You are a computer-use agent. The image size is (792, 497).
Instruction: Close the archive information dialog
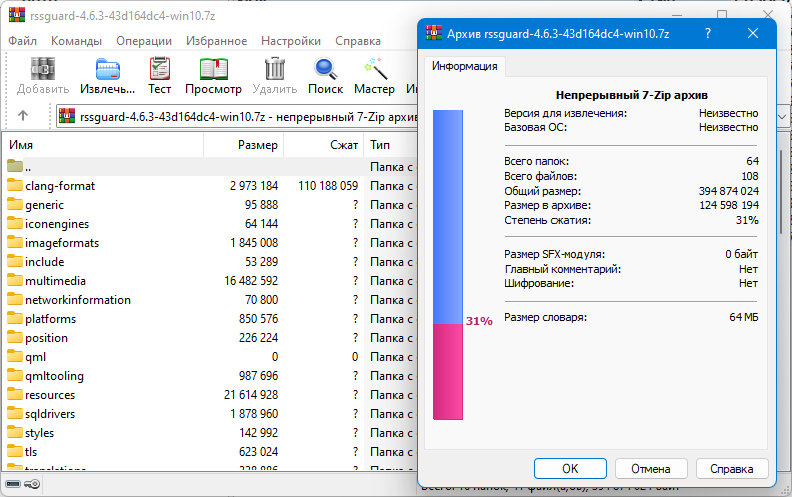(753, 34)
